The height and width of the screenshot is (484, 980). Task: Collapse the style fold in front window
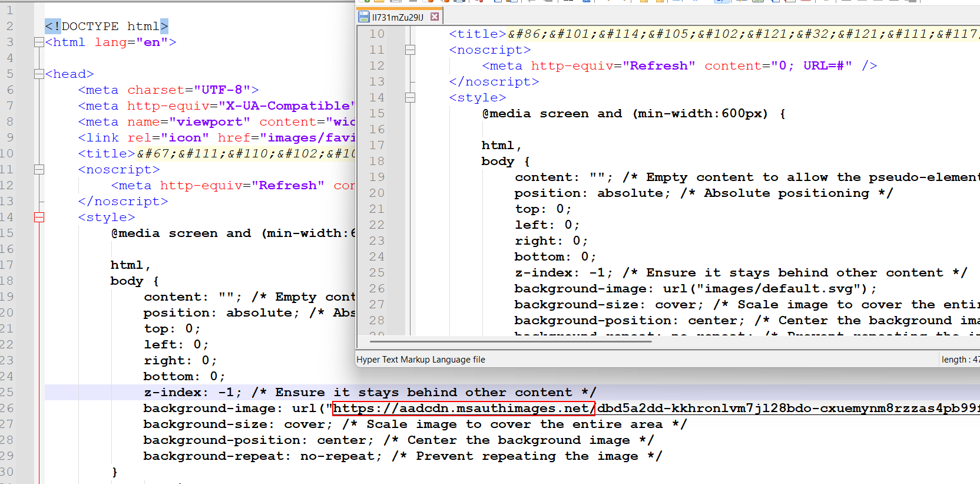410,98
